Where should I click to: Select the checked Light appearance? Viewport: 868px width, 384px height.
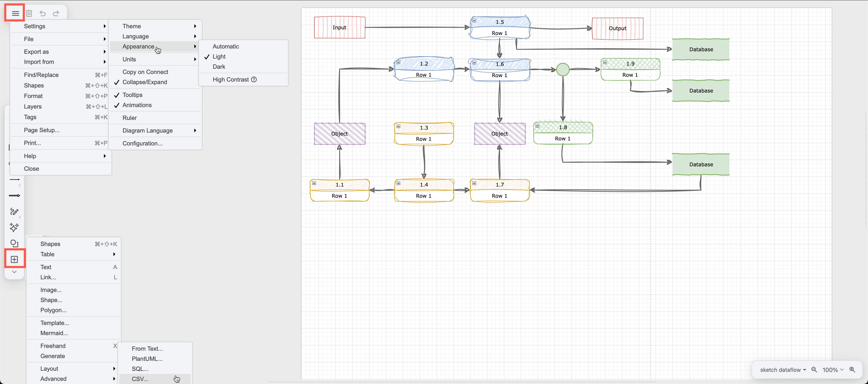(243, 57)
